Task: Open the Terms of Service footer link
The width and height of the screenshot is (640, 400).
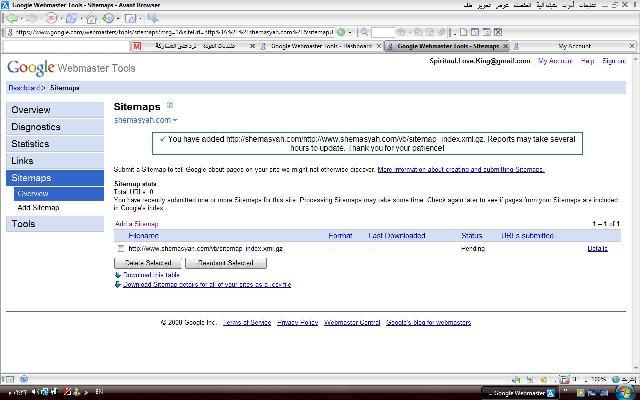Action: coord(247,322)
